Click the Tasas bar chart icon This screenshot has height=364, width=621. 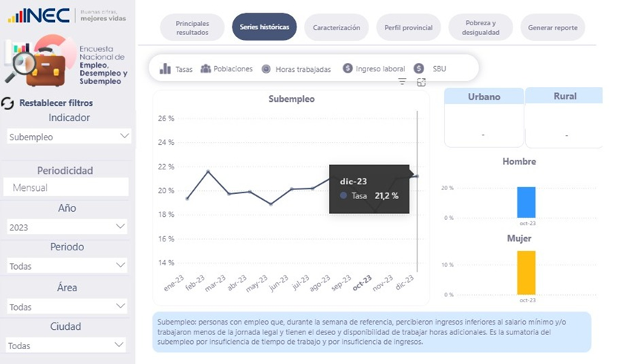(165, 69)
